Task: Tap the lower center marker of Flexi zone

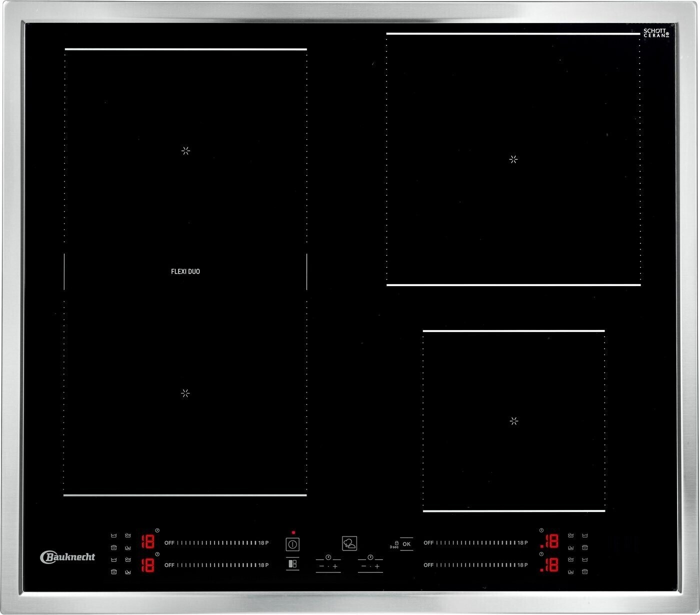Action: tap(185, 393)
